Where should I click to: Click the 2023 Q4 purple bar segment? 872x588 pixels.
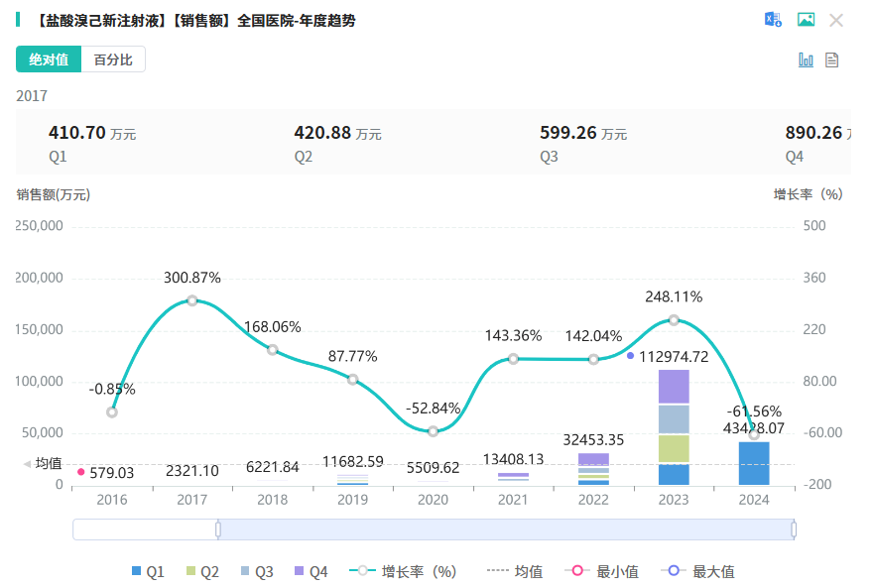point(674,387)
